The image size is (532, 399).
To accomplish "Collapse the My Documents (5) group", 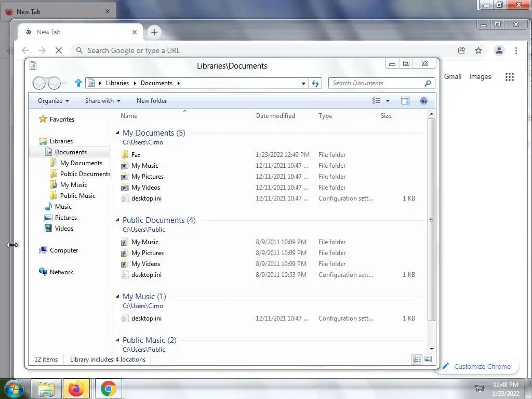I will [118, 132].
